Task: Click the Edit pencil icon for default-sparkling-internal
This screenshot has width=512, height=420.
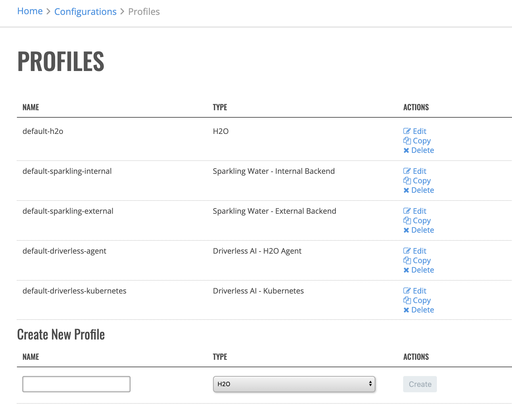Action: (407, 171)
